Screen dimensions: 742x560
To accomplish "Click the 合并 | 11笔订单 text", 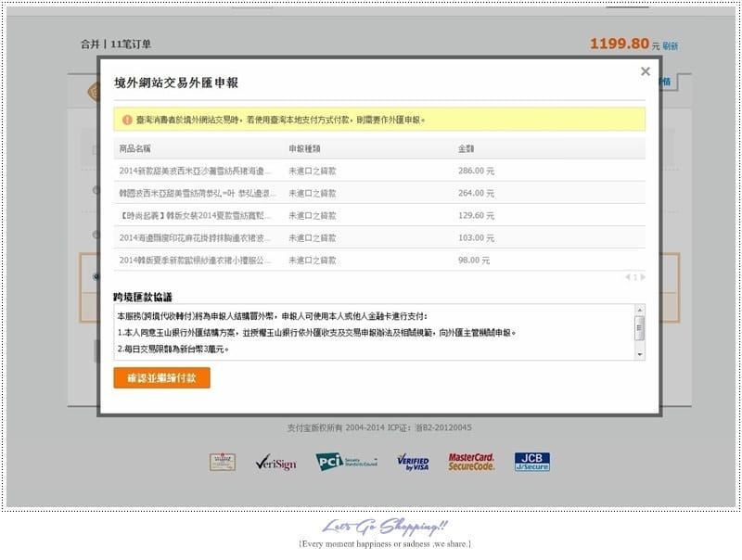I will 116,45.
